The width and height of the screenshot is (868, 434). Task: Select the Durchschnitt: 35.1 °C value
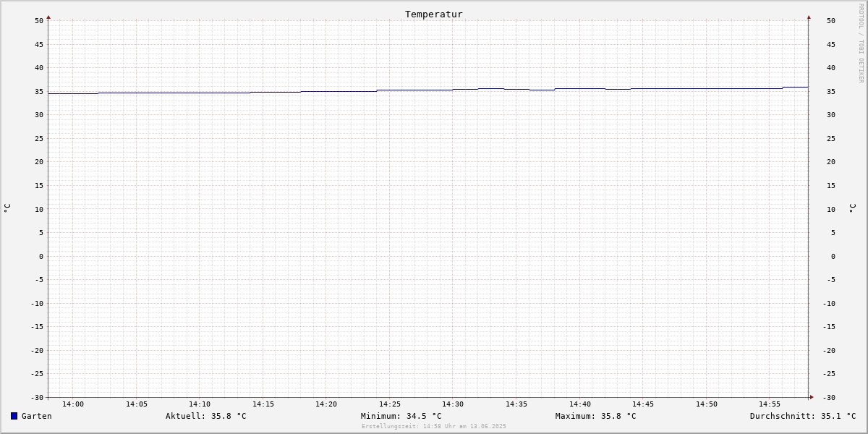pyautogui.click(x=803, y=416)
